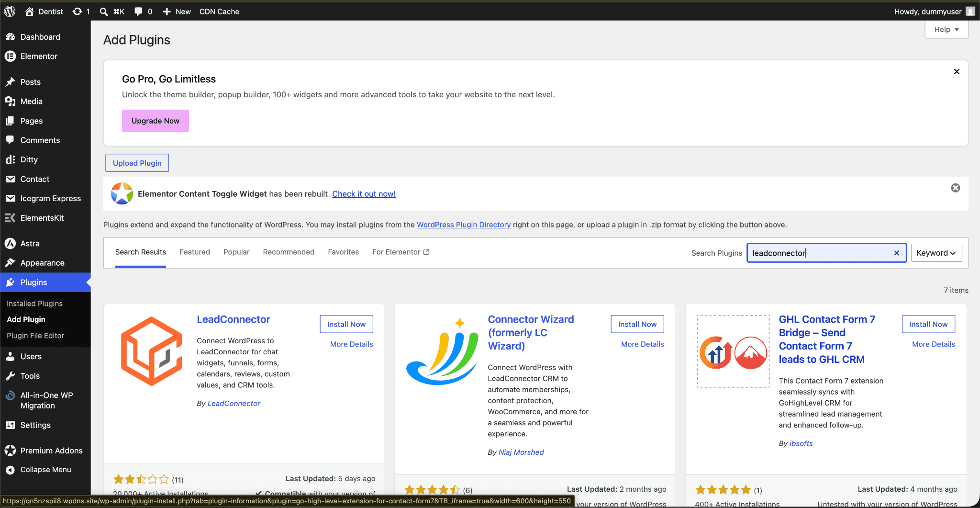Open the Connector Wizard plugin title

click(531, 332)
